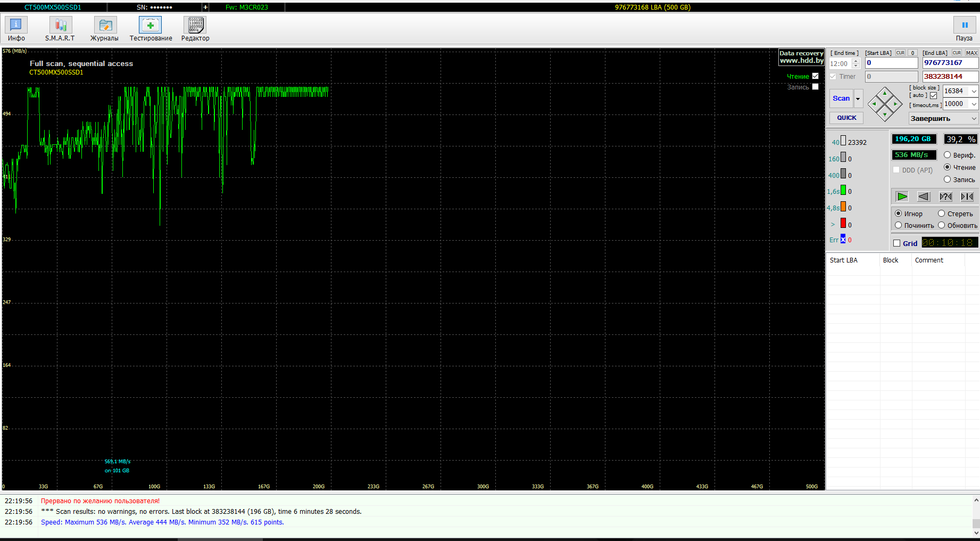The width and height of the screenshot is (980, 541).
Task: Click the orange 4,8s block swatch
Action: (843, 206)
